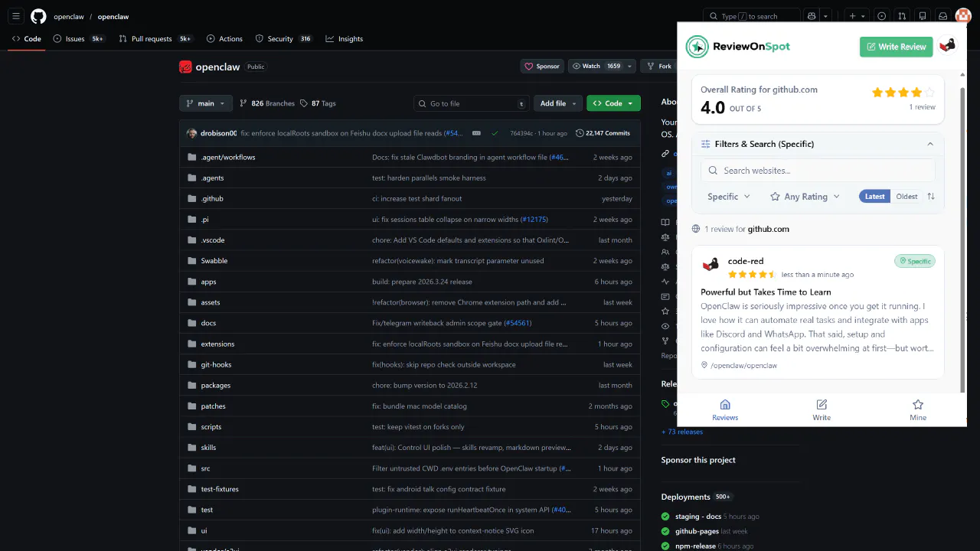Select the Latest sort option
The height and width of the screenshot is (551, 980).
pos(874,197)
